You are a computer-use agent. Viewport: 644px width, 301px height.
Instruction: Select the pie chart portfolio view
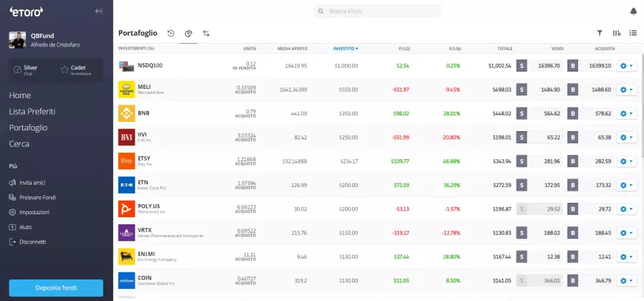click(188, 34)
